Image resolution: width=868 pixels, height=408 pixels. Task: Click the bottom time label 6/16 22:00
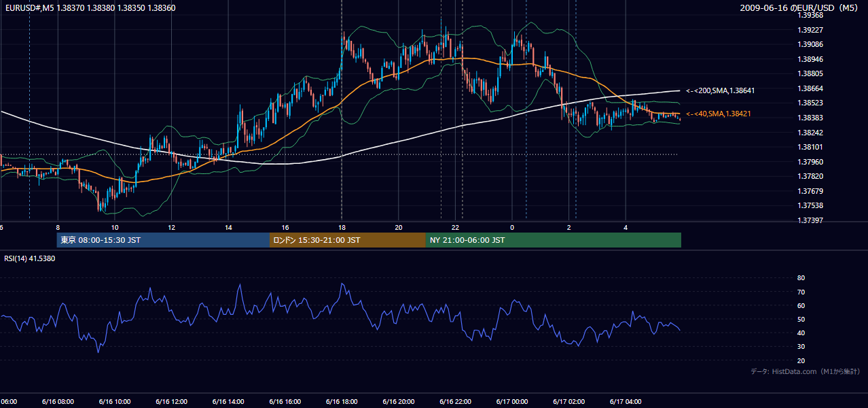(455, 402)
